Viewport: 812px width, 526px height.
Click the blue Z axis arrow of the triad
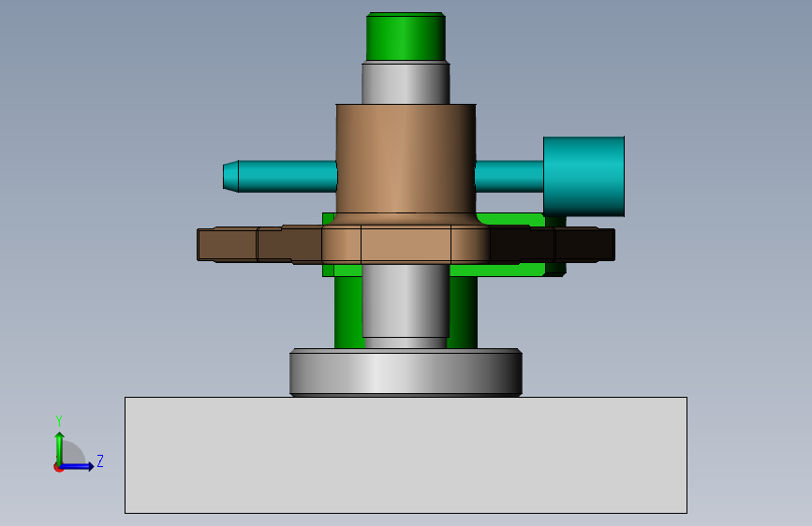click(78, 466)
